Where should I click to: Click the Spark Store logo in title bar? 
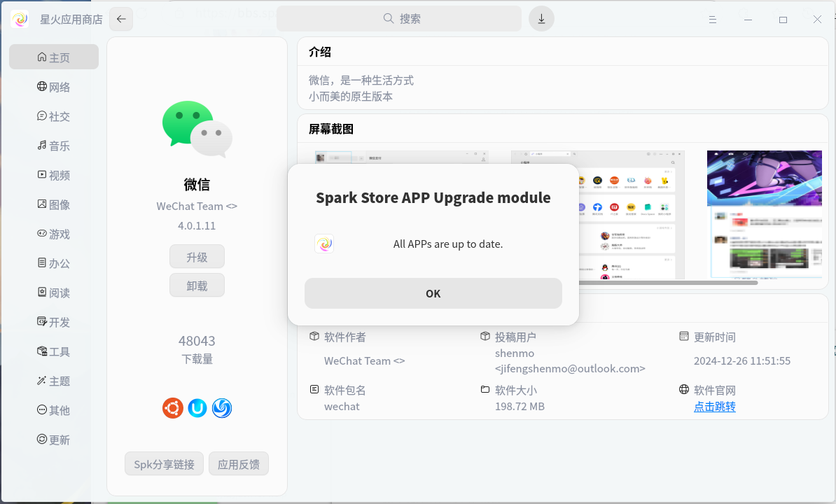tap(20, 19)
